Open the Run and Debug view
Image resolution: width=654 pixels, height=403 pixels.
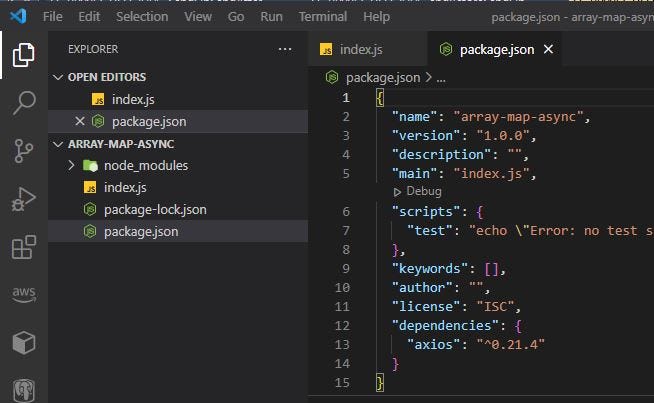tap(23, 199)
